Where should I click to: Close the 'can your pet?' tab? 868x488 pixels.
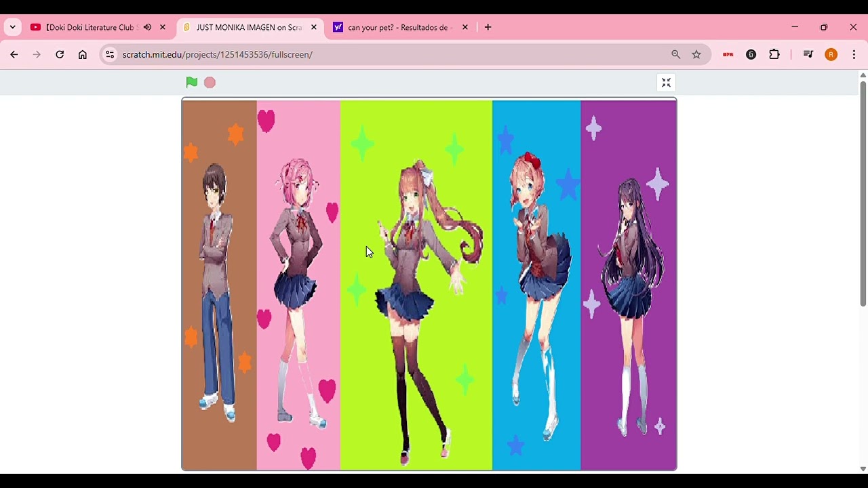coord(465,27)
